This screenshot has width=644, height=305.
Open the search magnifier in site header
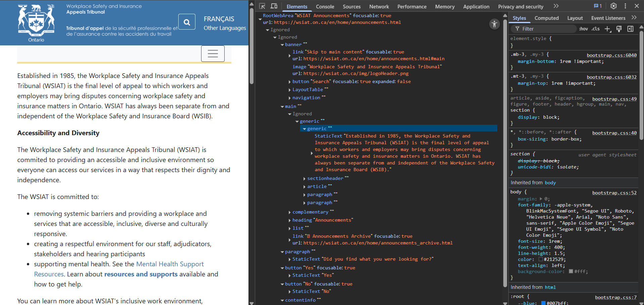point(187,22)
